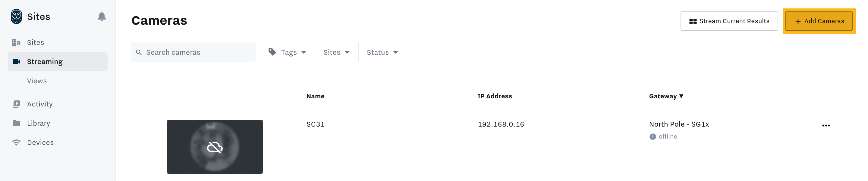
Task: Sort by the Gateway column header
Action: 666,96
